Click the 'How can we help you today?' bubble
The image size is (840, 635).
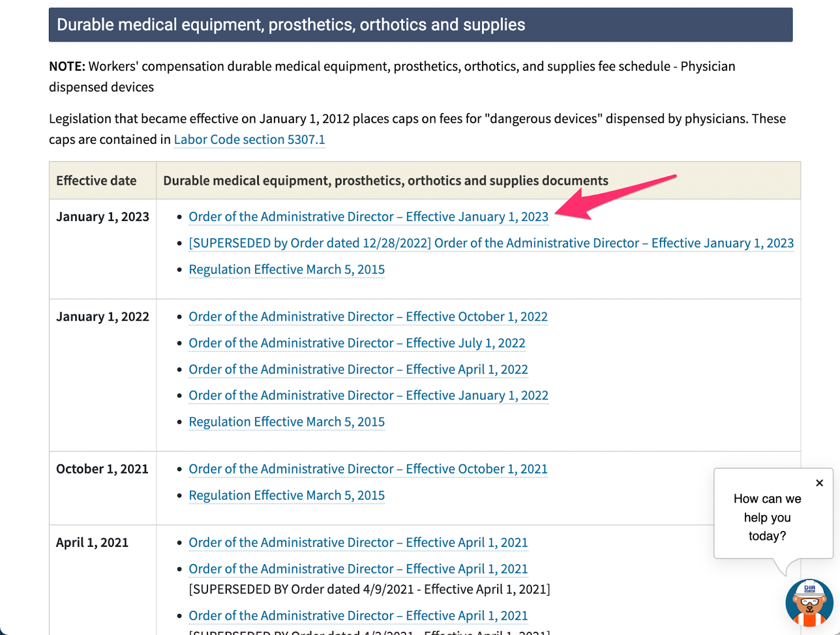click(773, 513)
